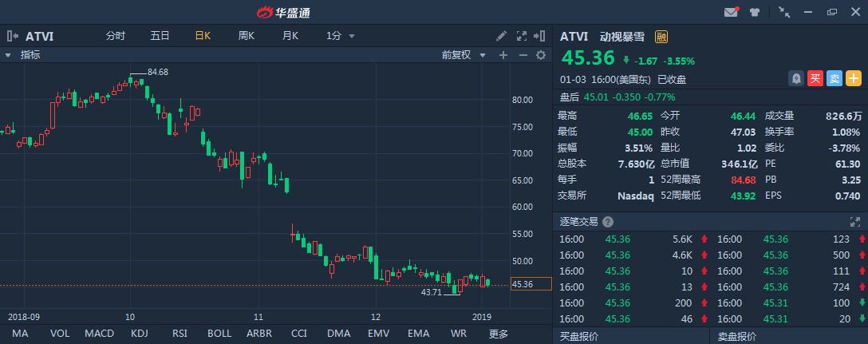The width and height of the screenshot is (868, 344).
Task: Click the 交易所 Nasdaq value
Action: click(x=636, y=196)
